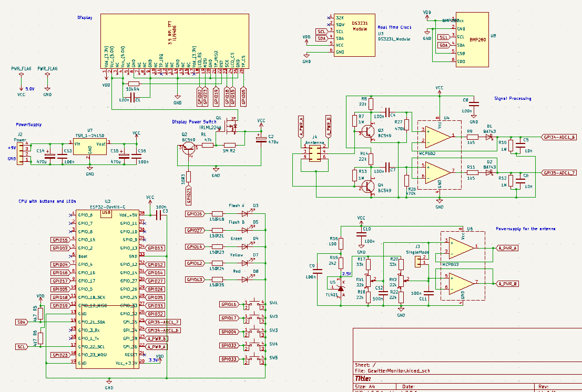Viewport: 582px width, 392px height.
Task: Select the ESP32-DevKit-C module body
Action: pos(107,290)
